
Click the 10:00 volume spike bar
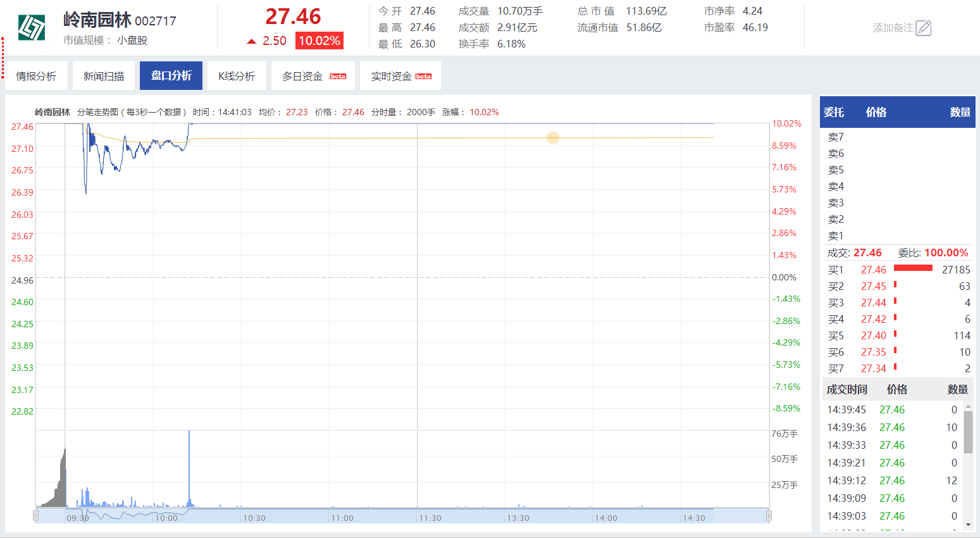point(189,468)
